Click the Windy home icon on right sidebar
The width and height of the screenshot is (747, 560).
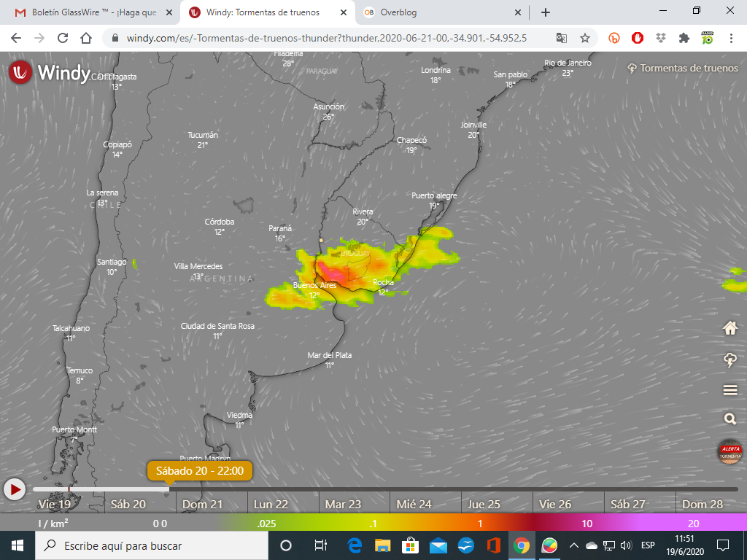(x=729, y=328)
